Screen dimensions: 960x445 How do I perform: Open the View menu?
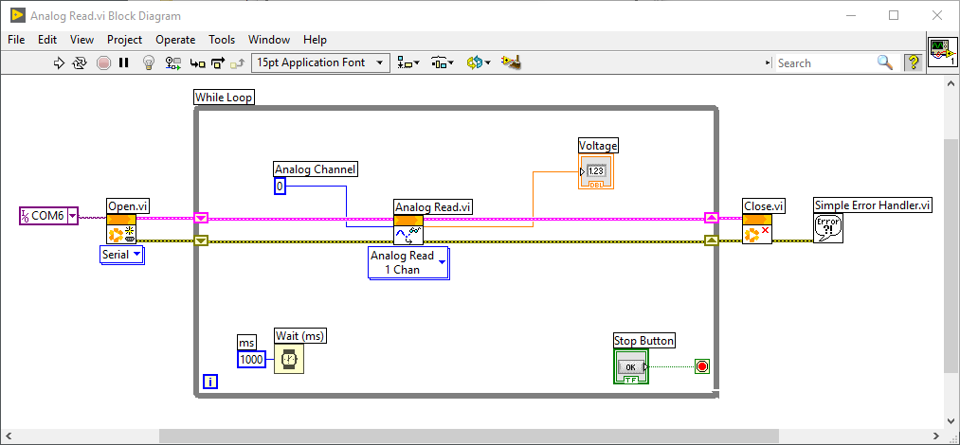point(82,40)
